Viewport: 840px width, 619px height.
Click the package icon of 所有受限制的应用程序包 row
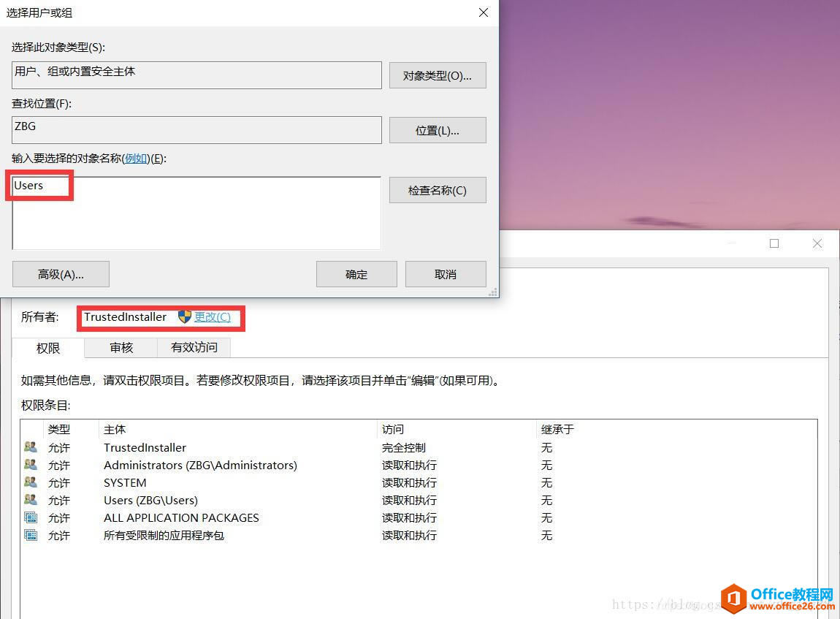(x=31, y=535)
